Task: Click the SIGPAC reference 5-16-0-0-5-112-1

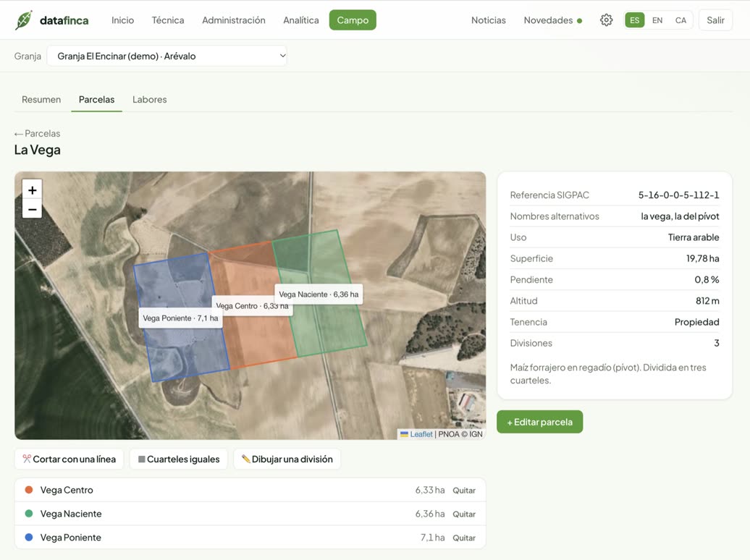Action: tap(678, 195)
